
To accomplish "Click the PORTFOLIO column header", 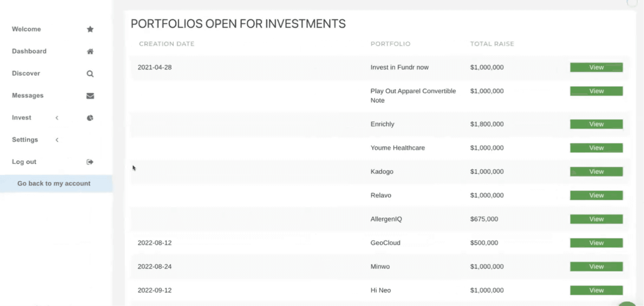I will click(390, 44).
